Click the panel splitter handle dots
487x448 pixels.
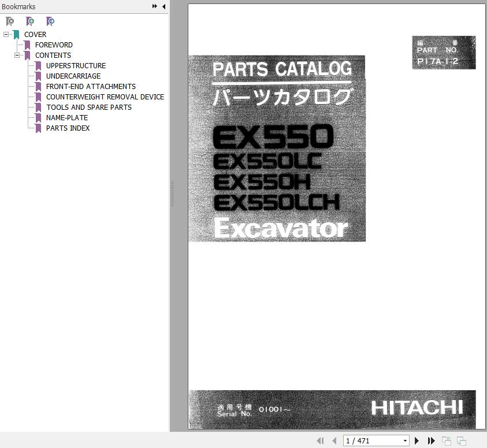click(x=172, y=194)
